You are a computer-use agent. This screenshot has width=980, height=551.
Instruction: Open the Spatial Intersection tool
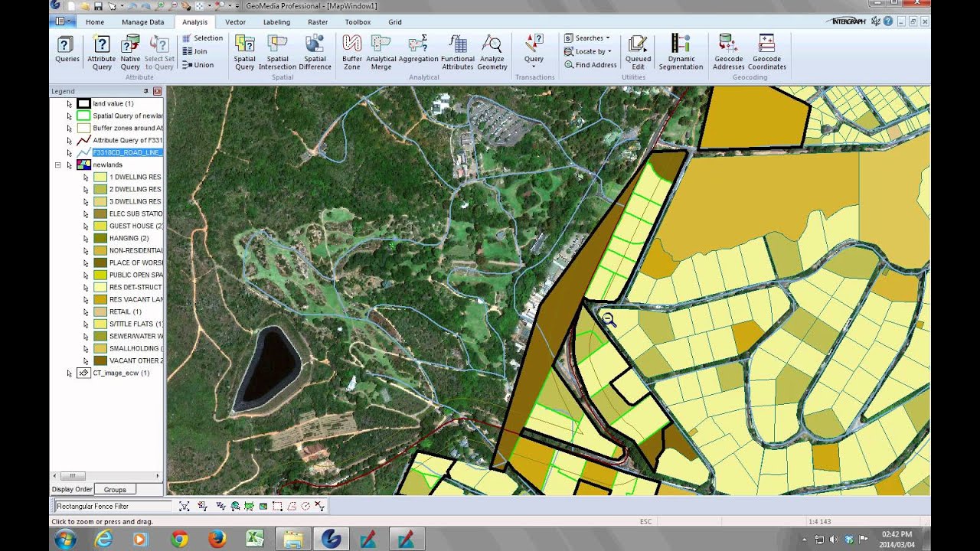click(277, 53)
